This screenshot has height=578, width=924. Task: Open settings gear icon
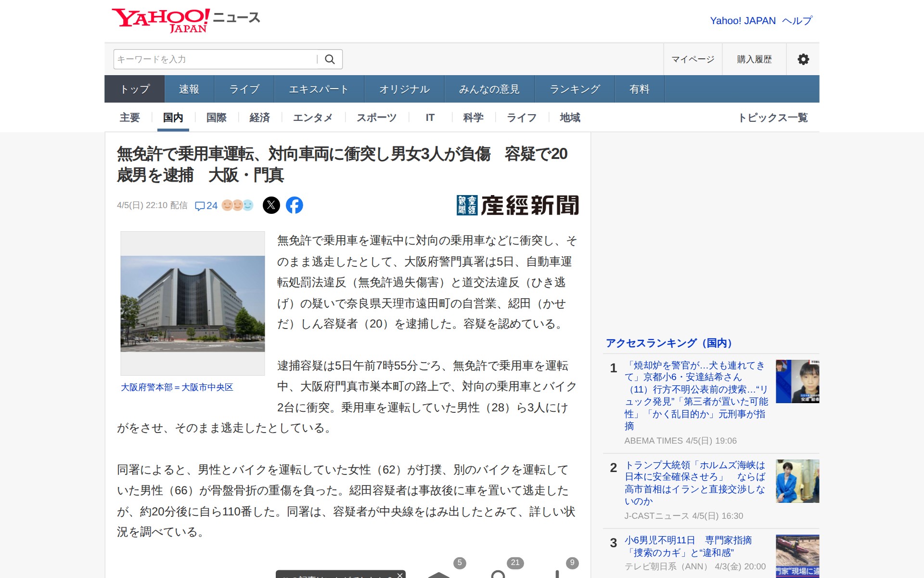pos(803,59)
